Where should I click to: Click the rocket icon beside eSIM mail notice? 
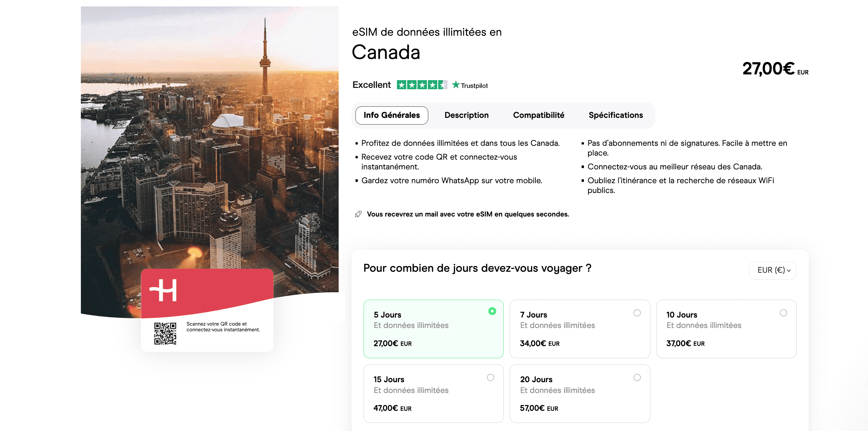tap(358, 214)
